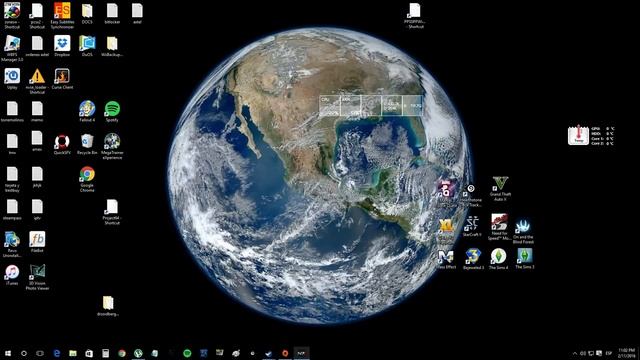Switch the ESP input language indicator
The width and height of the screenshot is (640, 360).
pyautogui.click(x=609, y=353)
